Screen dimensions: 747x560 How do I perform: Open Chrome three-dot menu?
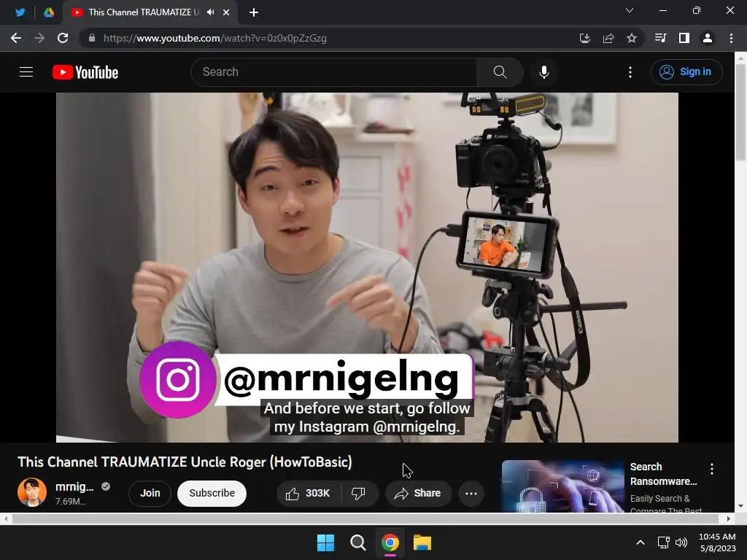731,38
